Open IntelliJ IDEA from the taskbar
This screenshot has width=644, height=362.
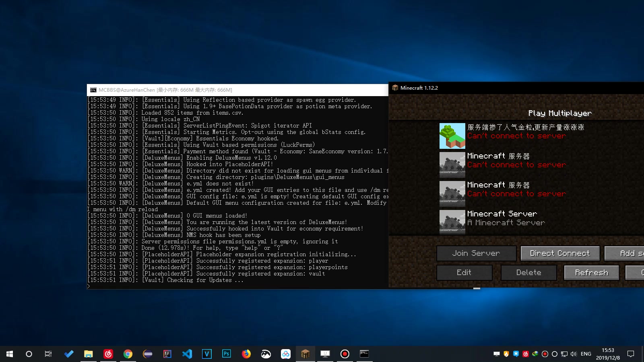[x=167, y=354]
